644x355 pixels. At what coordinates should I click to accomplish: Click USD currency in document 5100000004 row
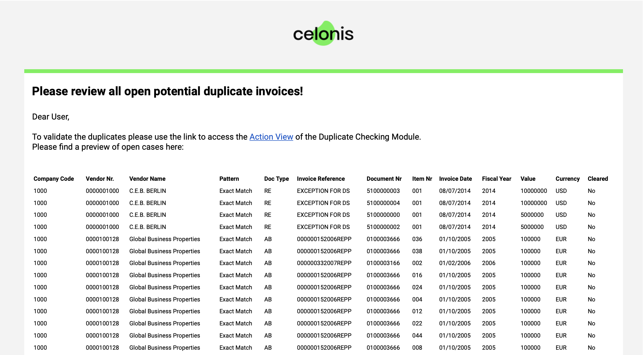(x=561, y=203)
